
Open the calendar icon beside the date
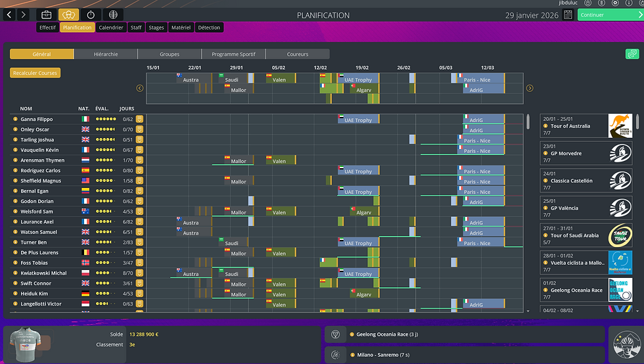(568, 15)
